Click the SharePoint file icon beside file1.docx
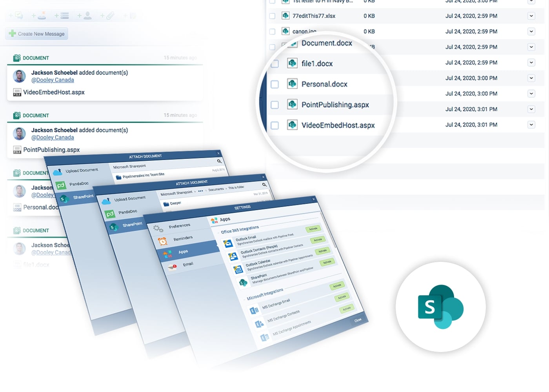Viewport: 549px width, 392px height. 292,63
